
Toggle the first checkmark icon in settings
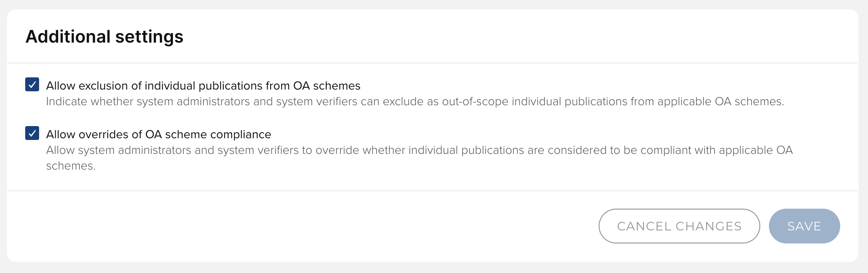click(32, 84)
